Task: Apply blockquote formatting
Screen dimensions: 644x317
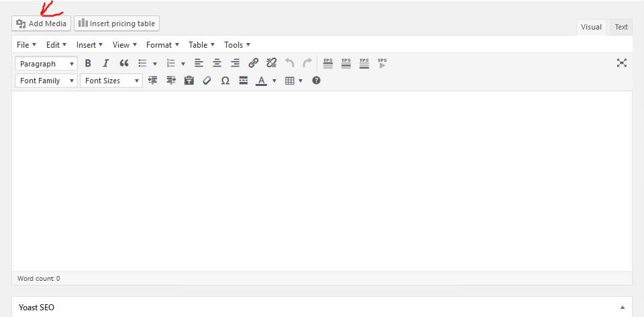Action: pyautogui.click(x=124, y=63)
